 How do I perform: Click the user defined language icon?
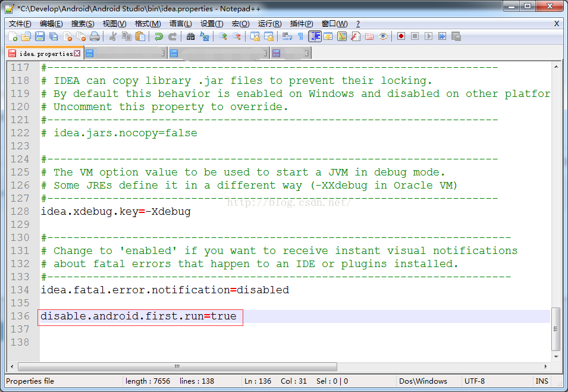coord(328,37)
